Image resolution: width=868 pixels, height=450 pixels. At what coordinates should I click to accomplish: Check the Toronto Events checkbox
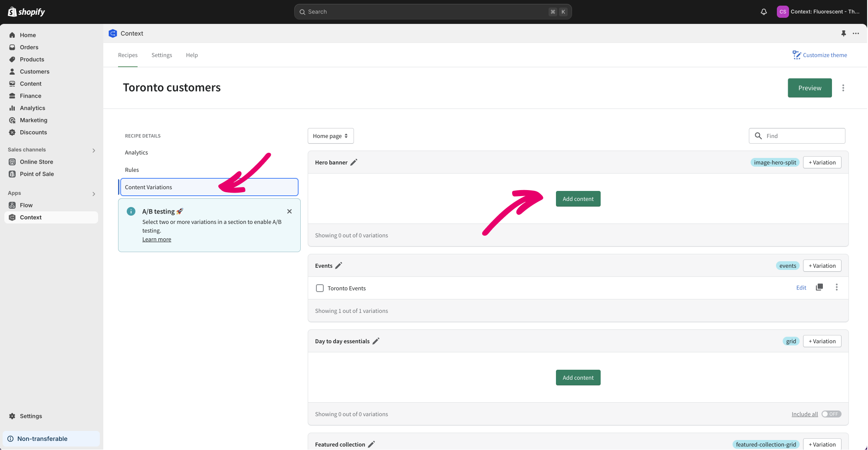point(320,288)
